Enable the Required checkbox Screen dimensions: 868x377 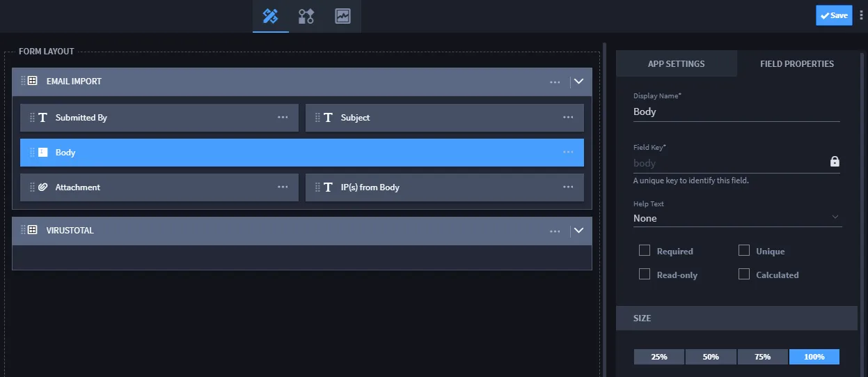click(x=645, y=250)
